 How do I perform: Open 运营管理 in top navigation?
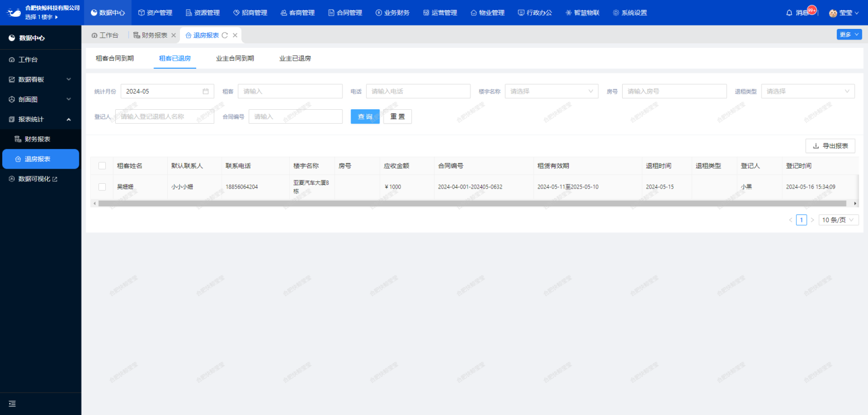point(440,13)
